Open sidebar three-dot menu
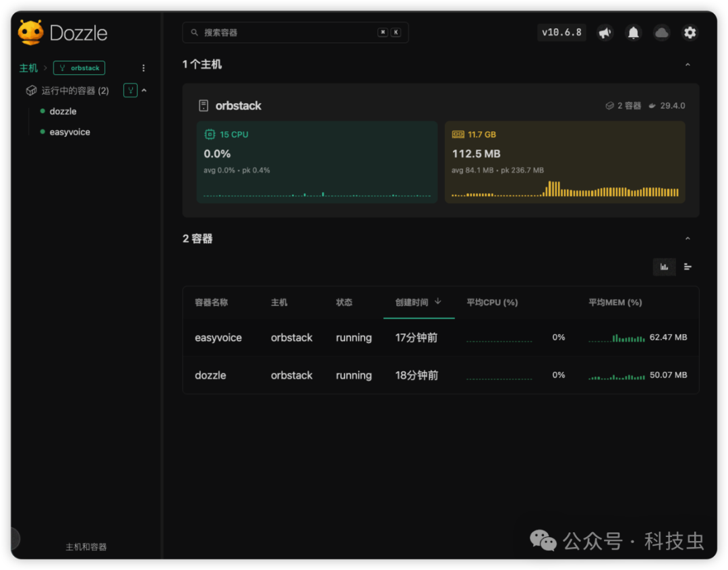This screenshot has width=728, height=570. [x=144, y=68]
